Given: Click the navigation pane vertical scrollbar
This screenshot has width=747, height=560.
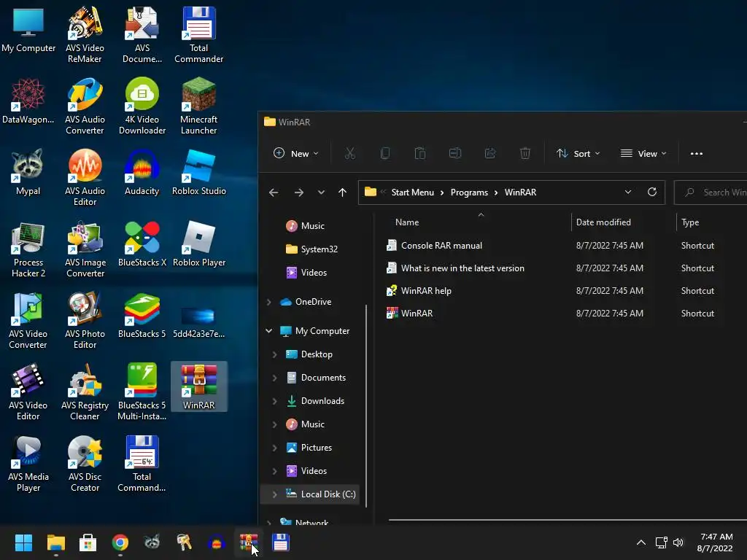Looking at the screenshot, I should coord(366,405).
